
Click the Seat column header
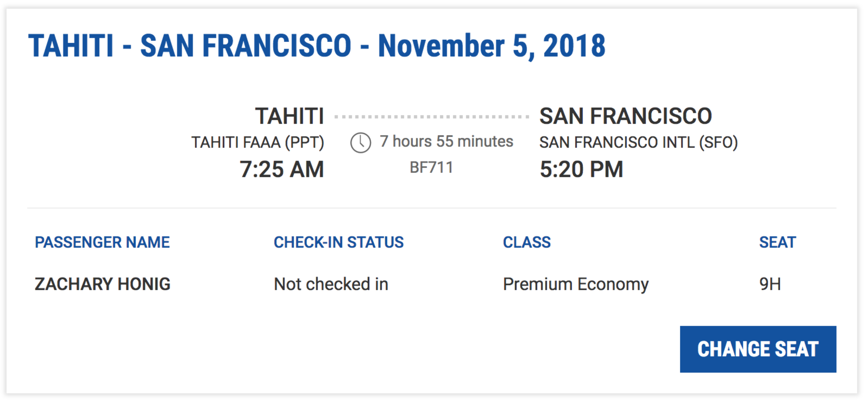click(x=778, y=242)
